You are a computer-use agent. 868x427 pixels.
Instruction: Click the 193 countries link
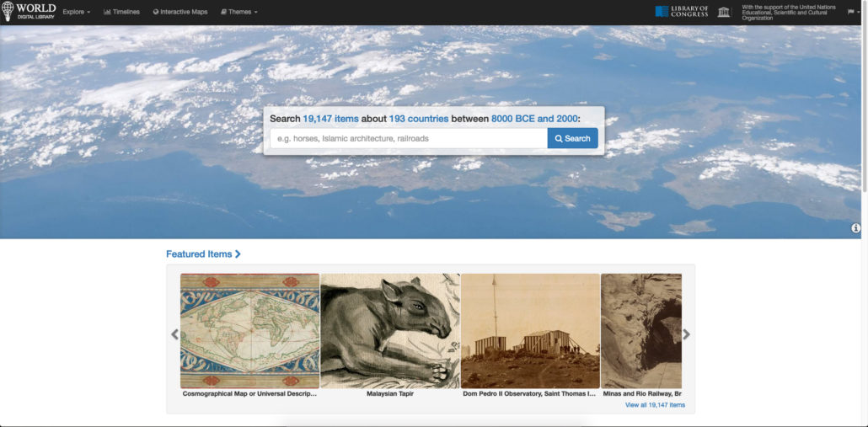point(419,119)
